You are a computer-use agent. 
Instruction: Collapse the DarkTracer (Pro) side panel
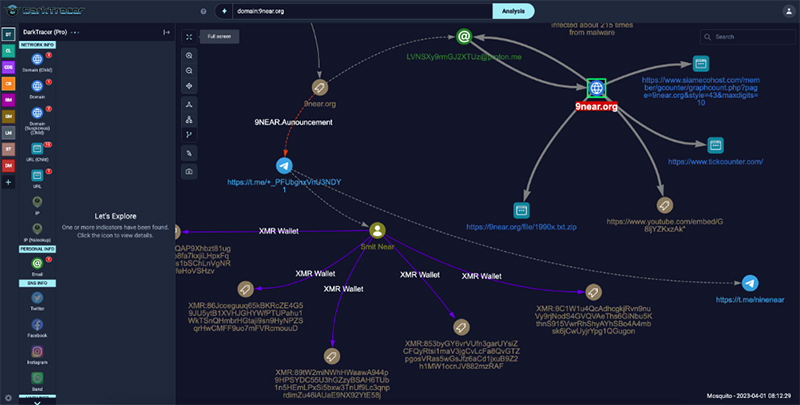pos(166,32)
